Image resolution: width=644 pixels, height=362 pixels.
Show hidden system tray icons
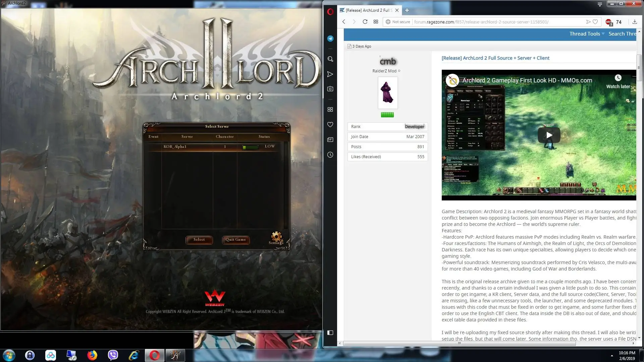612,356
